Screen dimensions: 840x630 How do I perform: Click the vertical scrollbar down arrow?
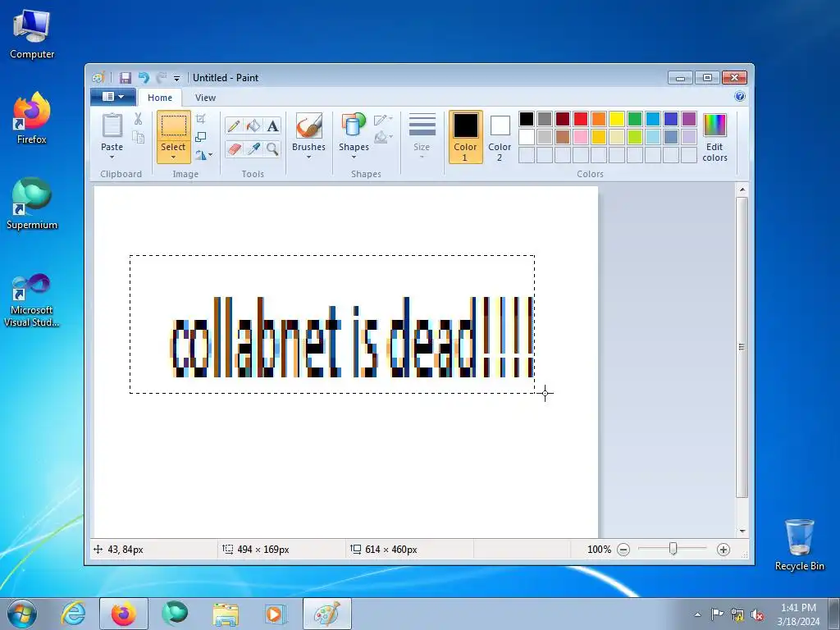[742, 531]
